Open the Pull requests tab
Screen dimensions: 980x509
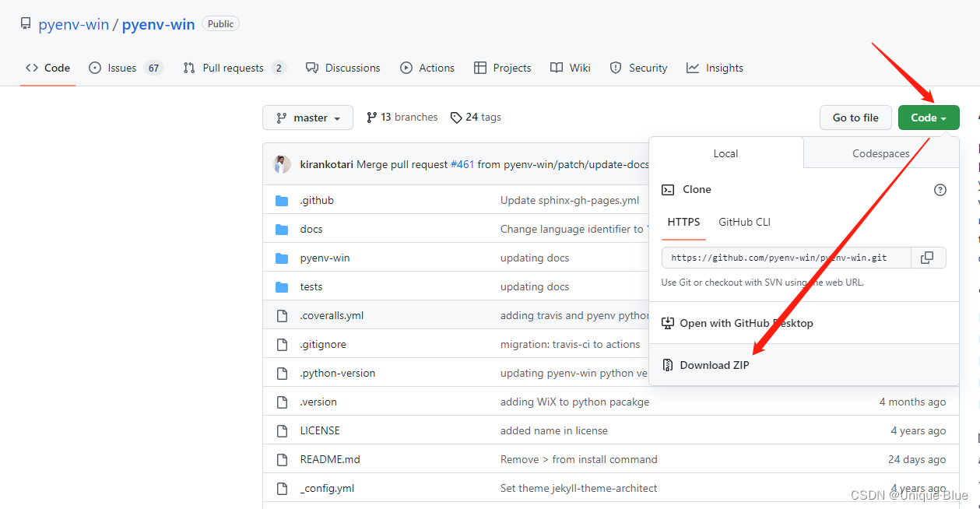tap(234, 68)
